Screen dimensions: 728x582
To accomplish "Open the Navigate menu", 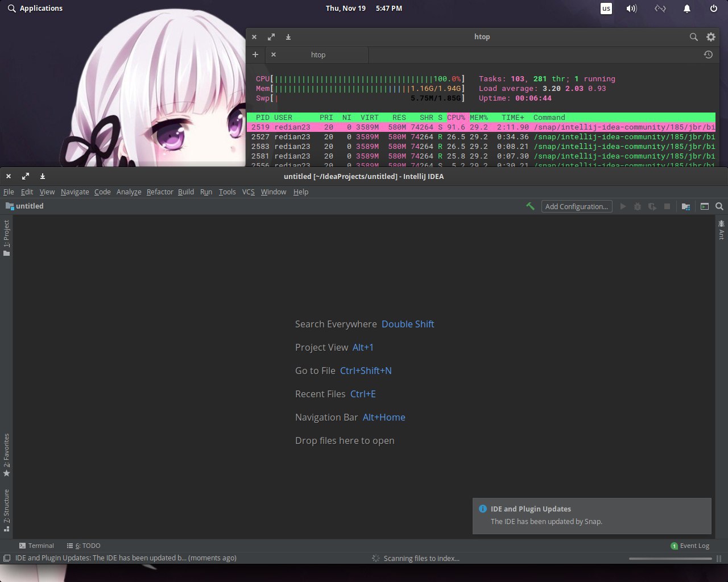I will pos(75,192).
